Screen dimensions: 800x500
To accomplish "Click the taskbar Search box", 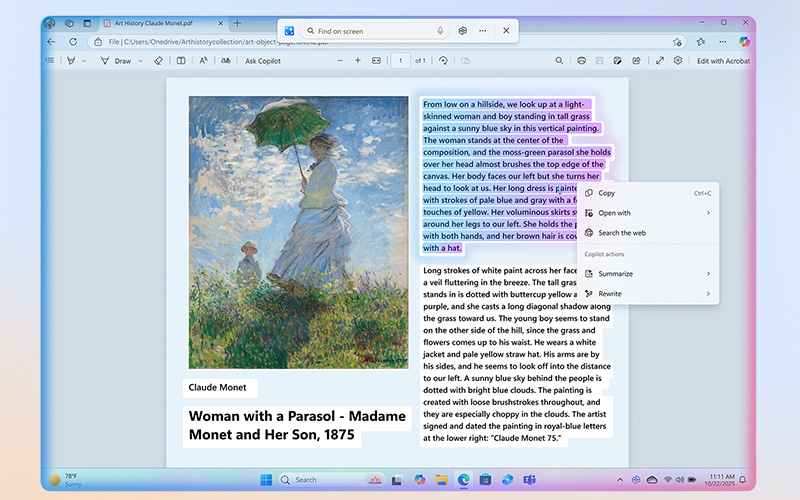I will point(331,480).
